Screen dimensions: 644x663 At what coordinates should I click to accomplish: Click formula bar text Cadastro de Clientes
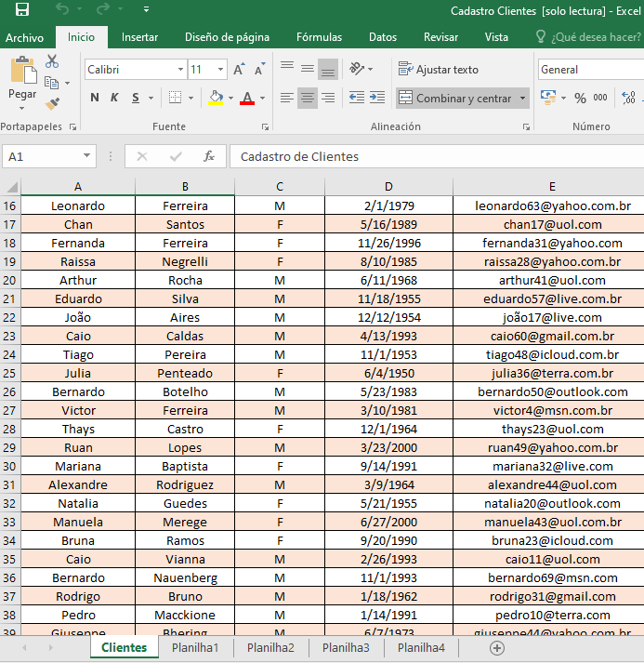pyautogui.click(x=299, y=157)
